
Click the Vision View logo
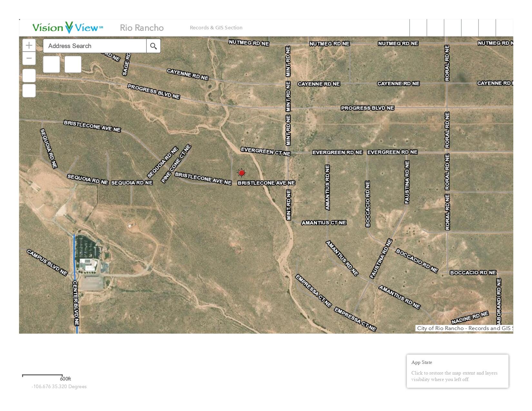click(x=68, y=28)
